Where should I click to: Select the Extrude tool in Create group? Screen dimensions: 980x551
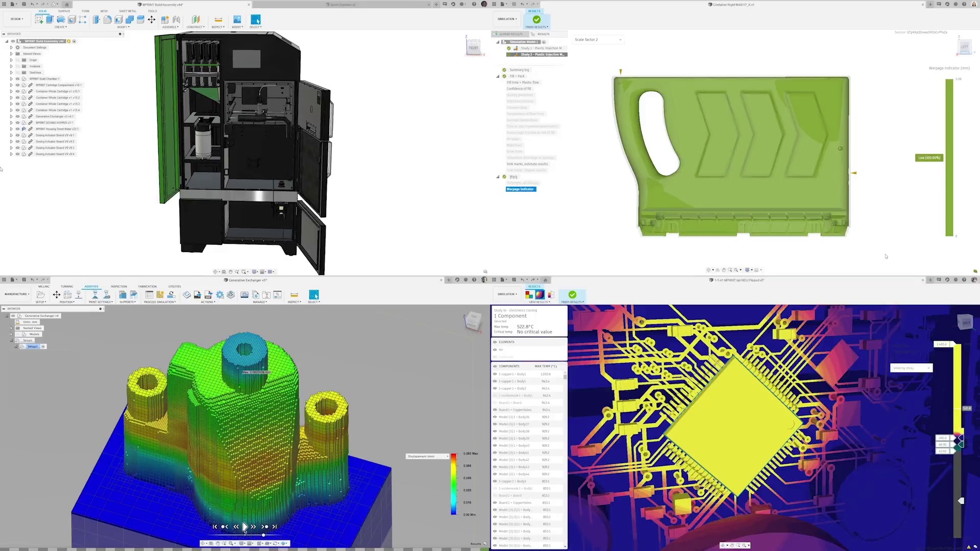coord(50,19)
